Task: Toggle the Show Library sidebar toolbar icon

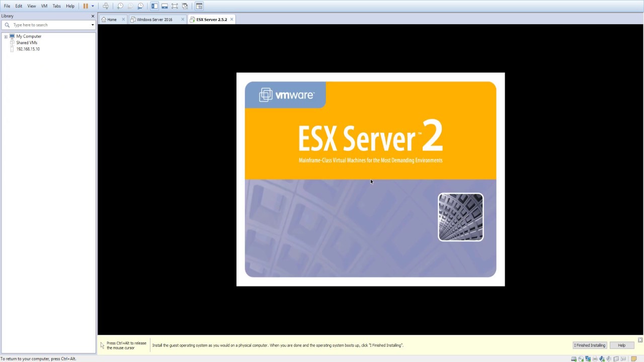Action: (154, 6)
